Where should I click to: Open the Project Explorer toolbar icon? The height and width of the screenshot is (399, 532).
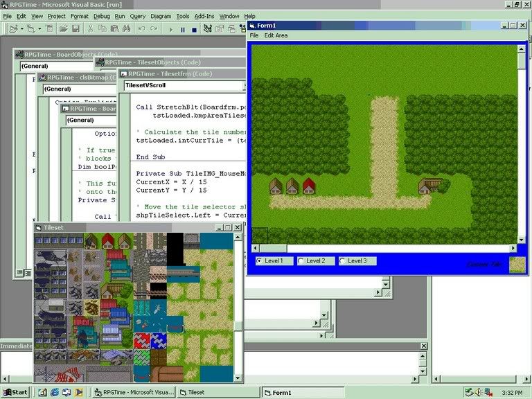(208, 29)
